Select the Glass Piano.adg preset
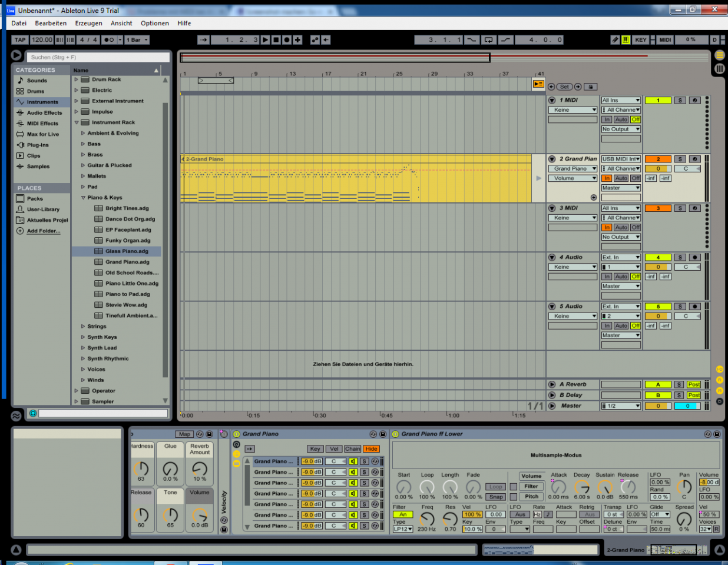Image resolution: width=728 pixels, height=565 pixels. [127, 251]
